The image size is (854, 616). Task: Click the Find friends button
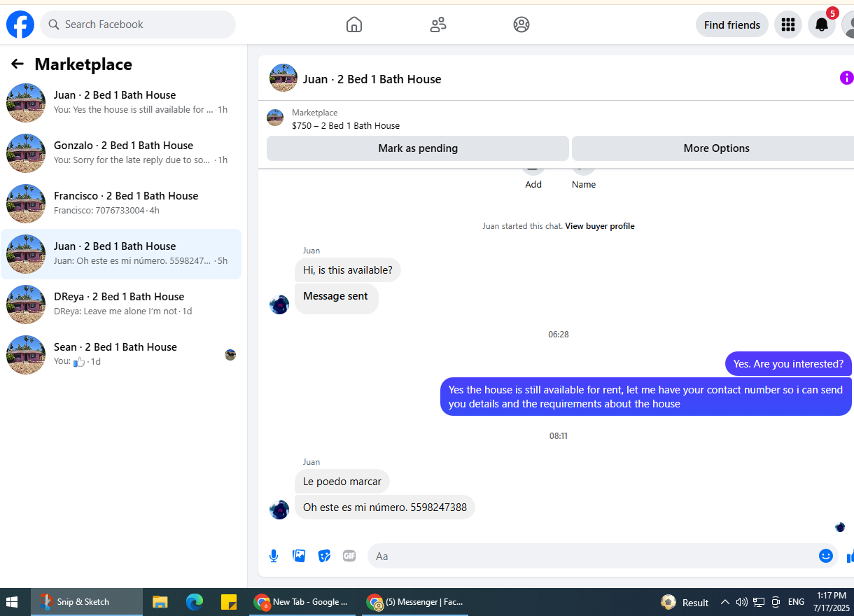[732, 24]
